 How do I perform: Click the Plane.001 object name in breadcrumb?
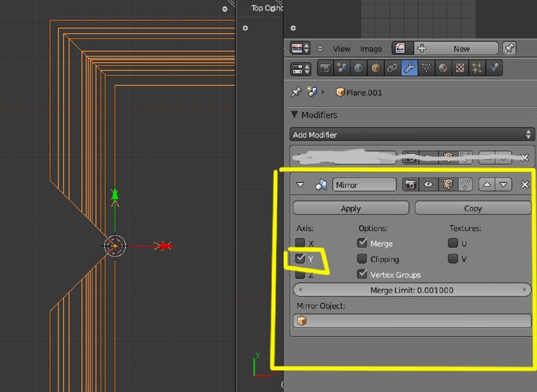pos(364,93)
